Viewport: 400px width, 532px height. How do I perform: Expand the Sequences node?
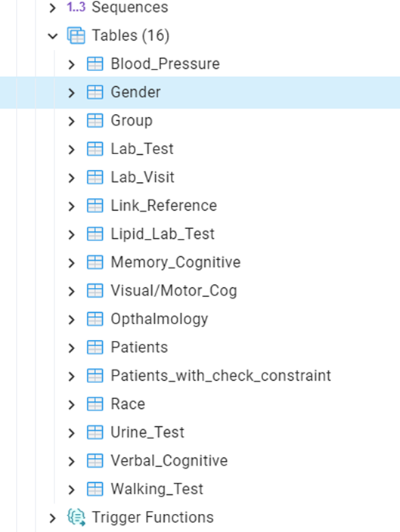[52, 8]
